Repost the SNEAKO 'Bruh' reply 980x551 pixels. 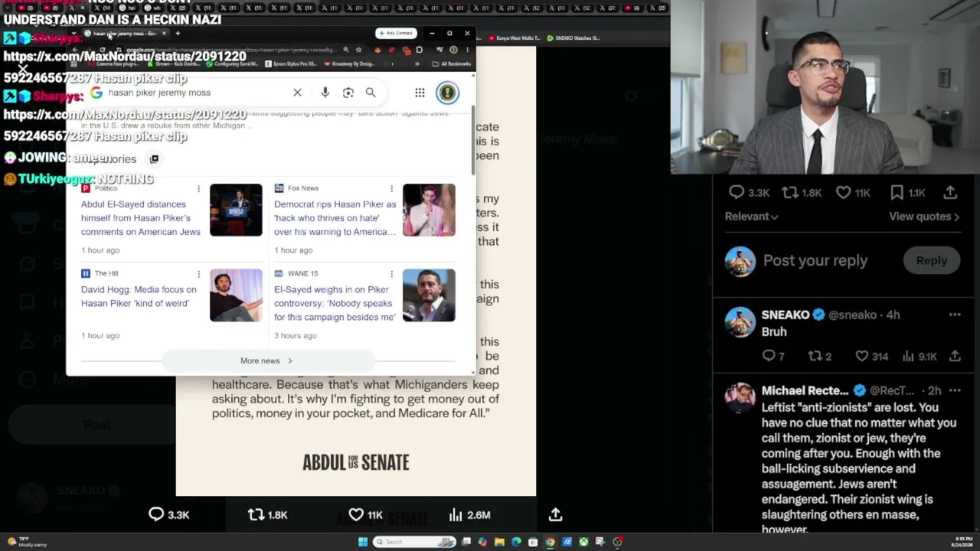click(819, 356)
